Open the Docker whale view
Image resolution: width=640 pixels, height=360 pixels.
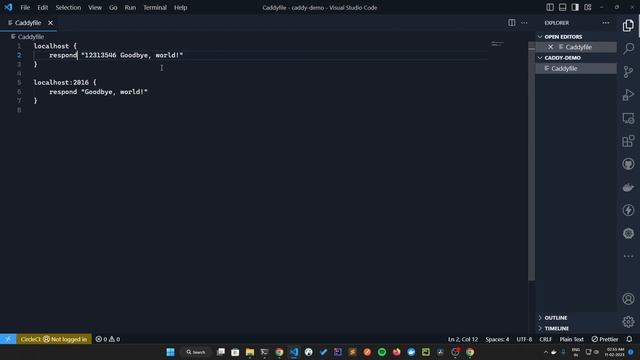pyautogui.click(x=628, y=187)
